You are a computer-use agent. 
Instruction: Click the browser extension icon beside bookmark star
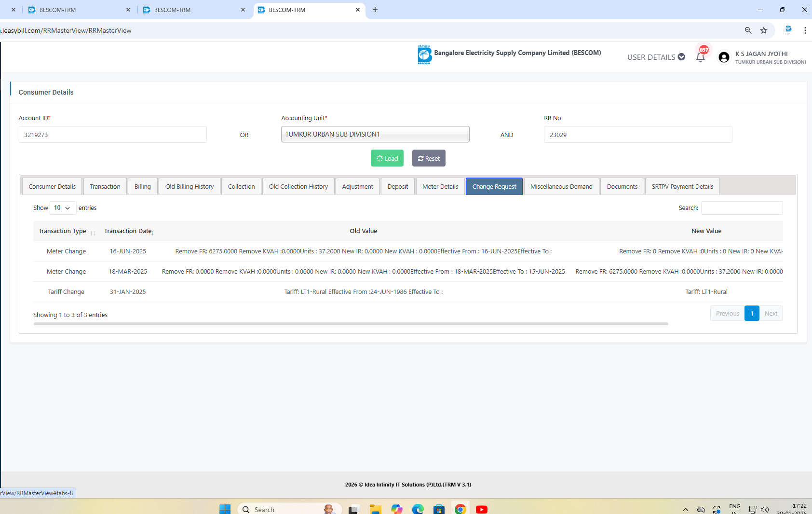click(x=788, y=30)
